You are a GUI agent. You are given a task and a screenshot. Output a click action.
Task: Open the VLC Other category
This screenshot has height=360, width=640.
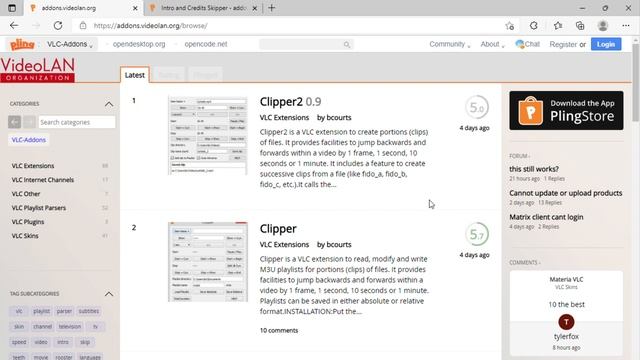coord(26,194)
